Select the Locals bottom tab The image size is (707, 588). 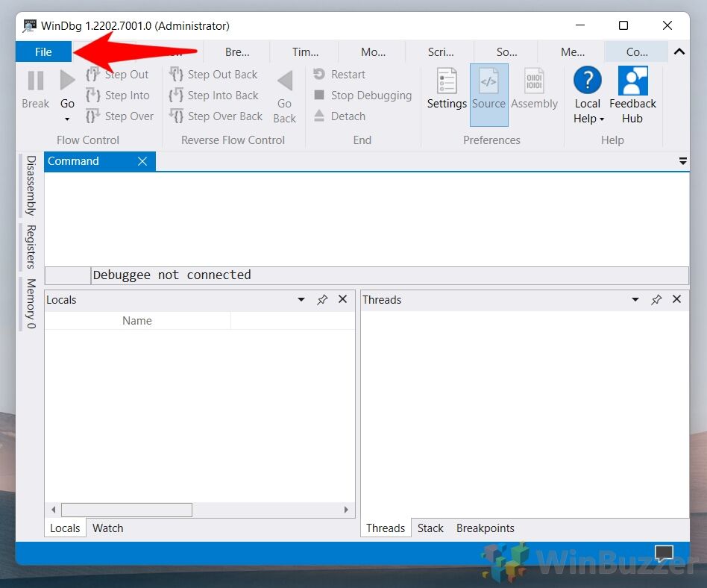65,528
